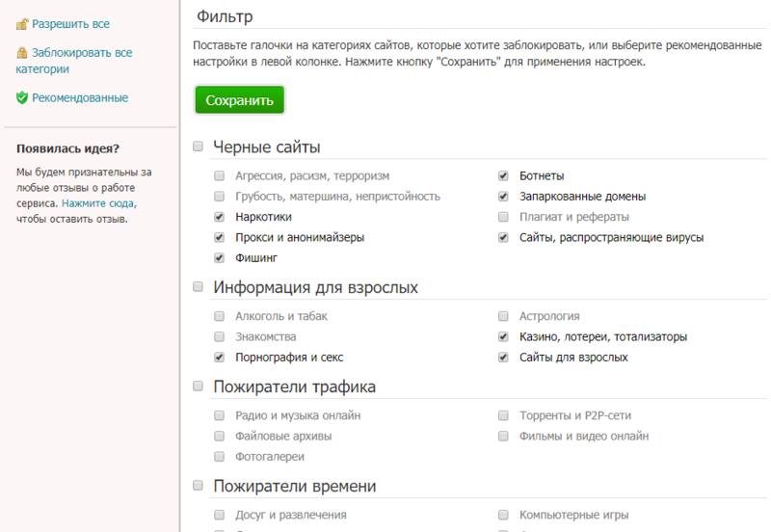Image resolution: width=771 pixels, height=532 pixels.
Task: Enable the Алкоголь и табак checkbox
Action: [x=220, y=316]
